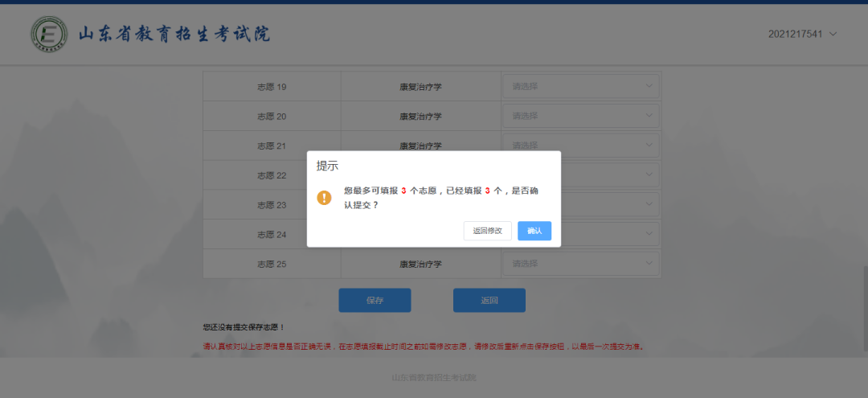This screenshot has height=398, width=868.
Task: Click the dropdown arrow in the 志愿 24 row
Action: pyautogui.click(x=649, y=235)
